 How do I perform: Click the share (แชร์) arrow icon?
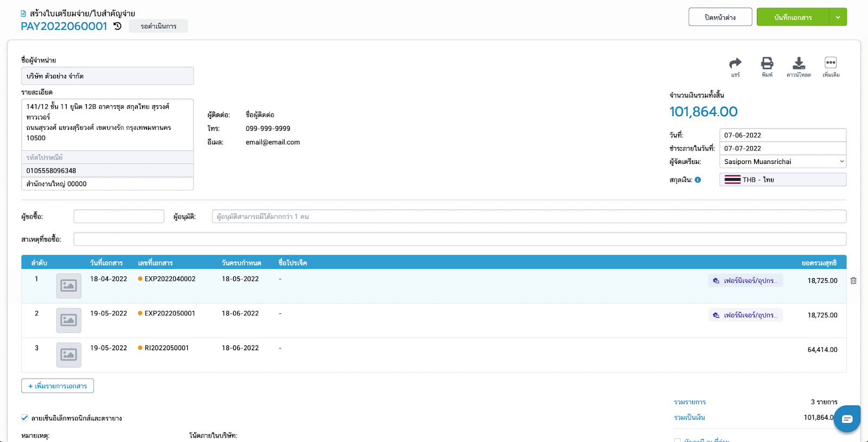735,63
